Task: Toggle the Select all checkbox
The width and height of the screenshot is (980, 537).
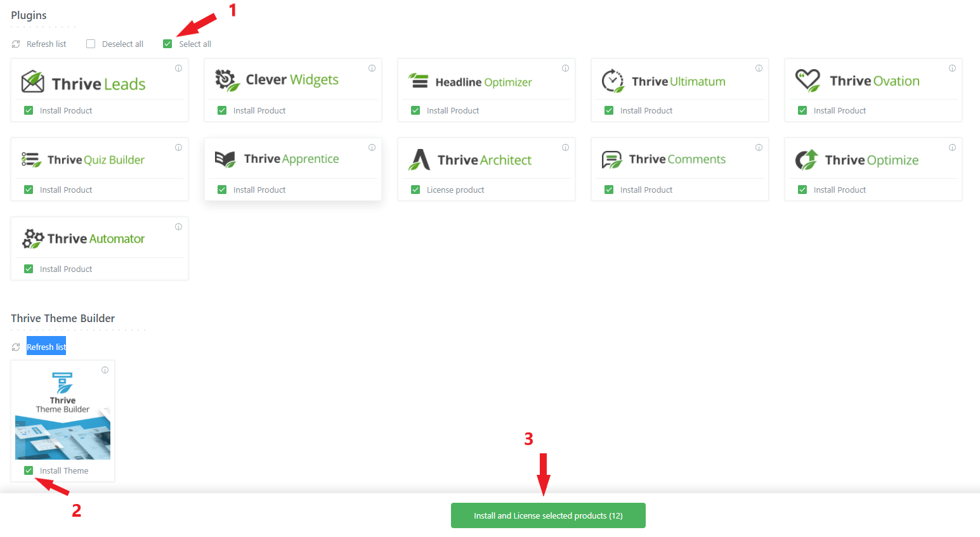Action: point(167,44)
